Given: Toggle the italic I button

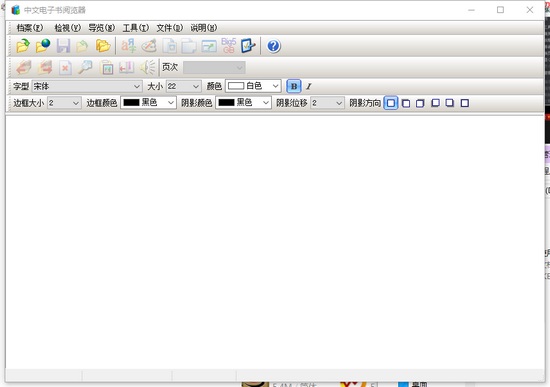Looking at the screenshot, I should [x=308, y=86].
